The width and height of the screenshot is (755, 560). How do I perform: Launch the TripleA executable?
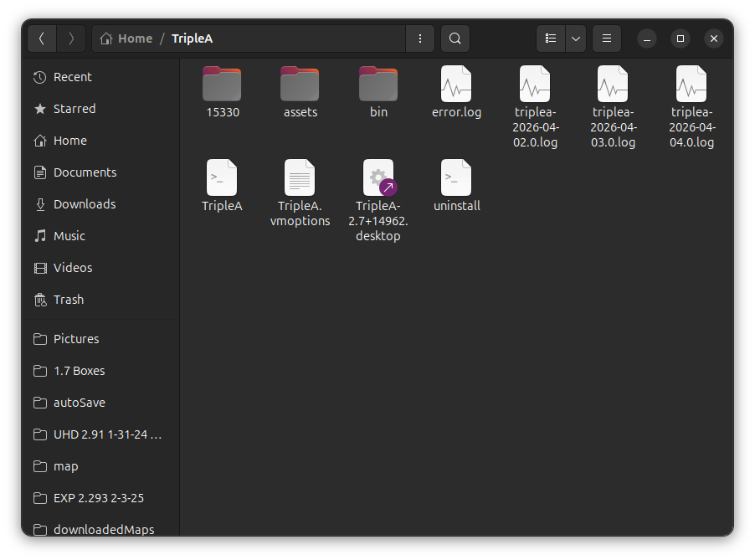point(222,178)
